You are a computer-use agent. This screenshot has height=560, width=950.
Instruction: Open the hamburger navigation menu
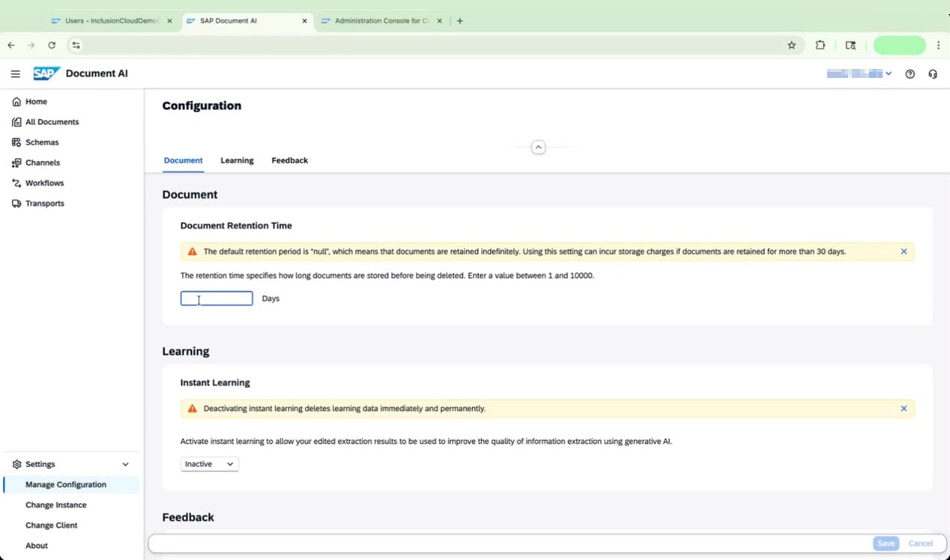coord(15,74)
